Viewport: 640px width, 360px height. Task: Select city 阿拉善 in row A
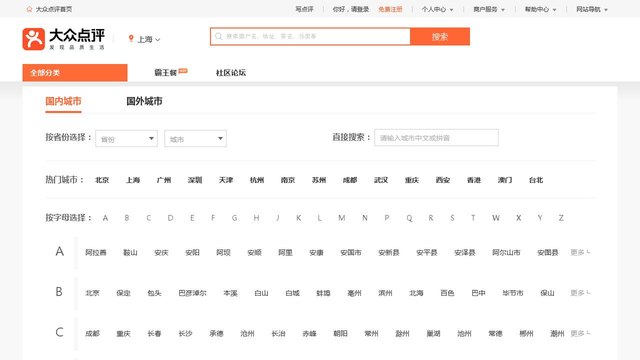tap(96, 252)
